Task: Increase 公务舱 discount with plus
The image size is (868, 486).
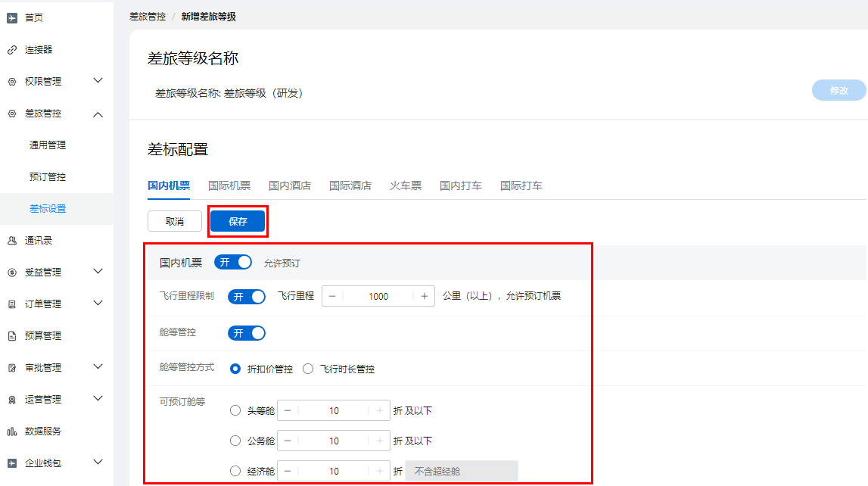Action: [x=380, y=441]
